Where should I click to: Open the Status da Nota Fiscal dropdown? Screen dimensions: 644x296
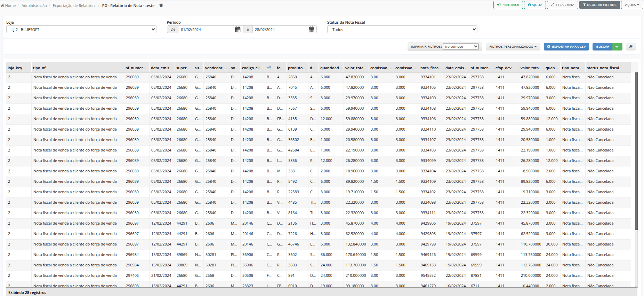402,30
